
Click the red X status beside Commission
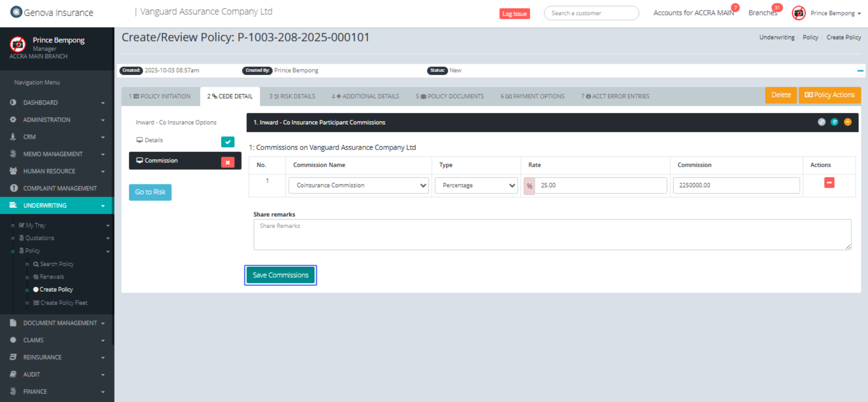pyautogui.click(x=227, y=162)
